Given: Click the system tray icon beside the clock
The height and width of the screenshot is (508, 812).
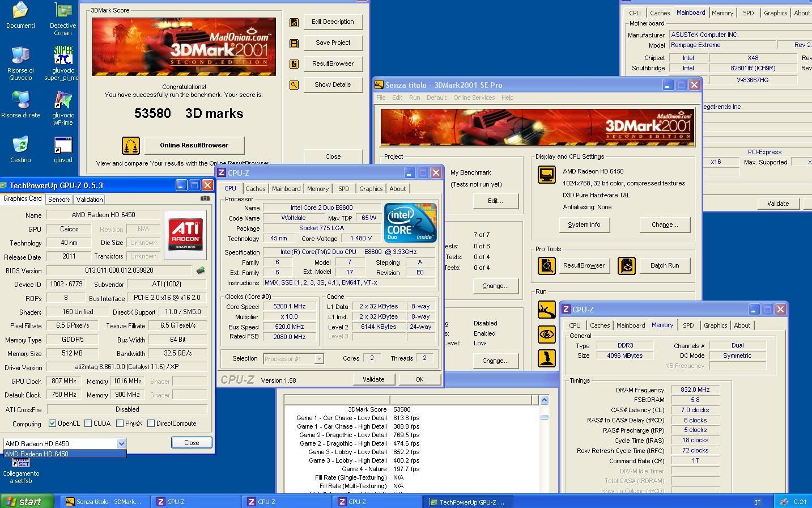Looking at the screenshot, I should [x=784, y=502].
